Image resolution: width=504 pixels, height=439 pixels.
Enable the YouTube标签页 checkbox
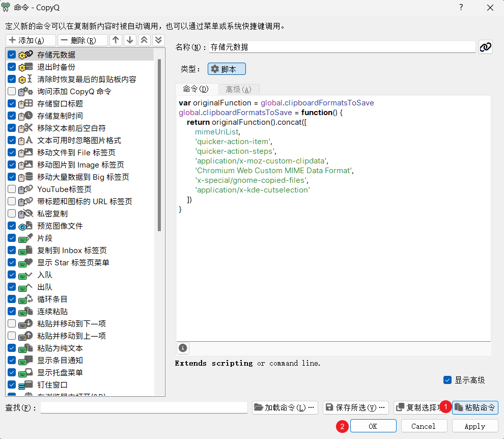12,189
